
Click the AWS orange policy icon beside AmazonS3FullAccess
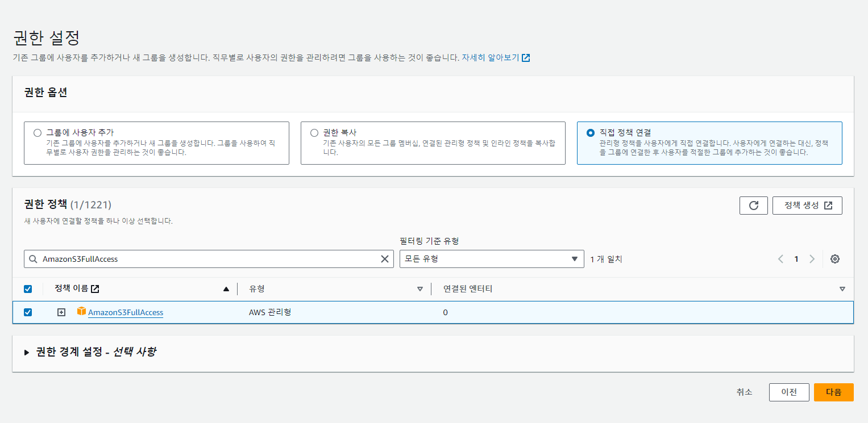(x=80, y=312)
